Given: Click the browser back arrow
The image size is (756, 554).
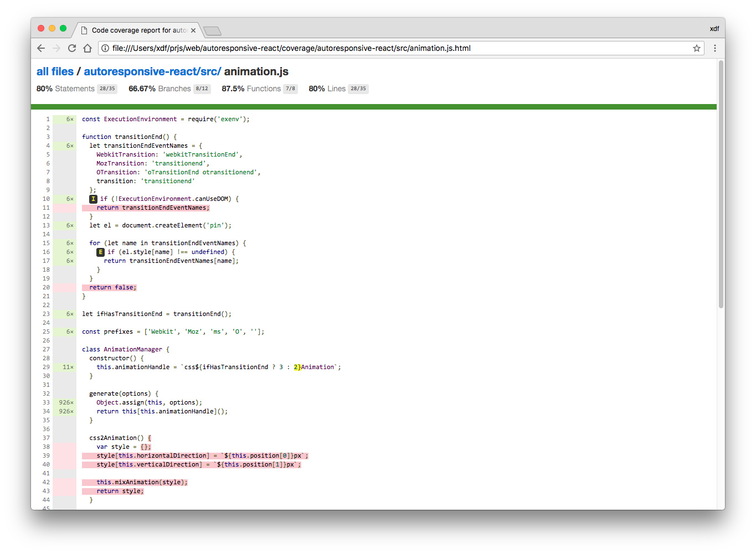Looking at the screenshot, I should click(x=41, y=48).
